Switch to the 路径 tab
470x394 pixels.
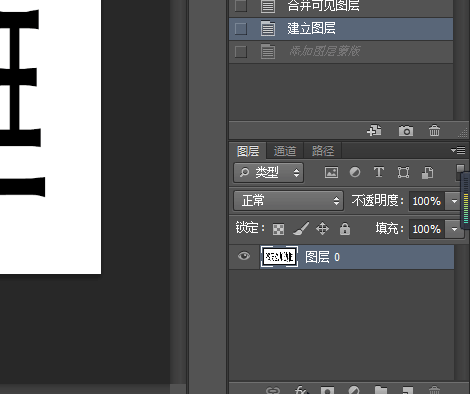coord(323,151)
